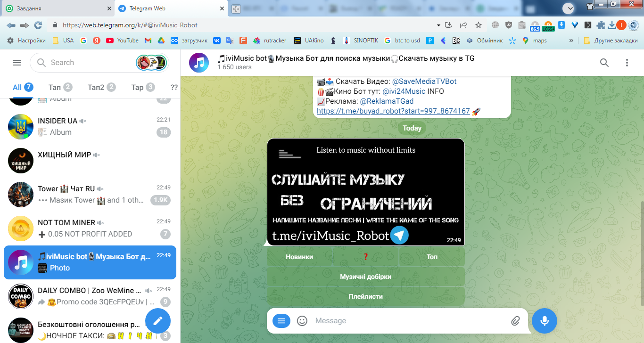
Task: Open the USA bookmarks folder
Action: 63,41
